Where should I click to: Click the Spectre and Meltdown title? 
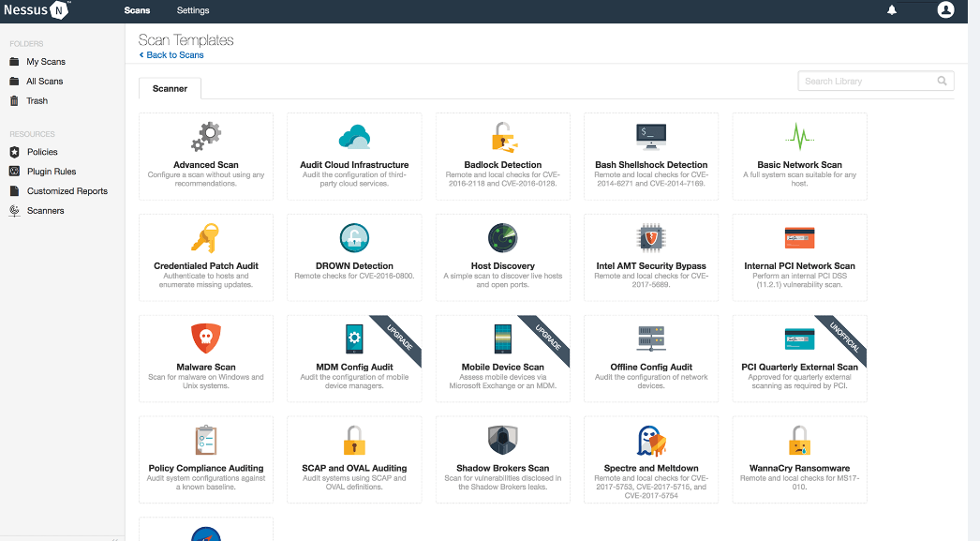(x=651, y=468)
